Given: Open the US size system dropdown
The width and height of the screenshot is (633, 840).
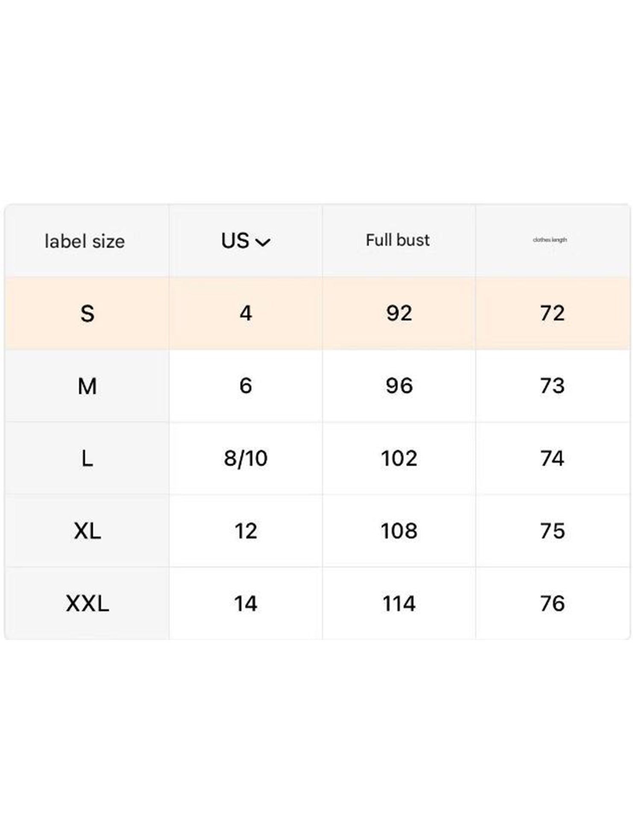Looking at the screenshot, I should pyautogui.click(x=245, y=241).
